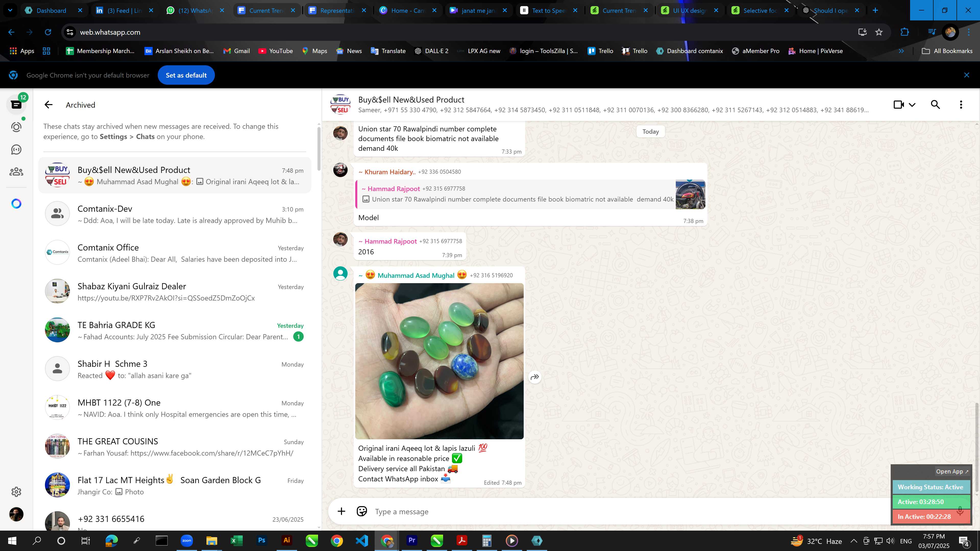Open the Chrome menu three dots
Image resolution: width=980 pixels, height=551 pixels.
click(969, 32)
